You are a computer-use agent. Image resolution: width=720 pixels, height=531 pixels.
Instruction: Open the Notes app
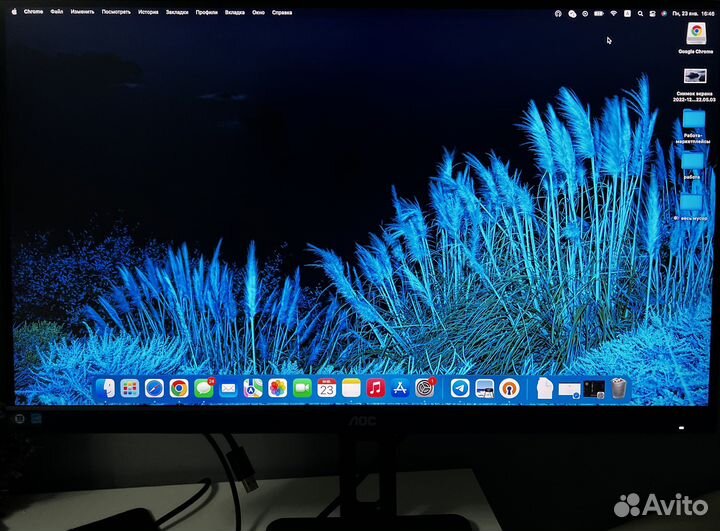(351, 389)
